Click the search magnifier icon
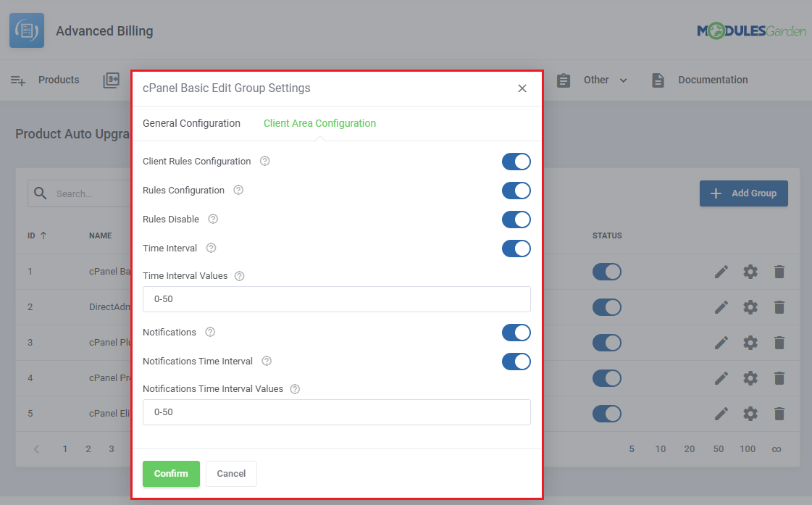Screen dimensions: 812x505 point(41,193)
